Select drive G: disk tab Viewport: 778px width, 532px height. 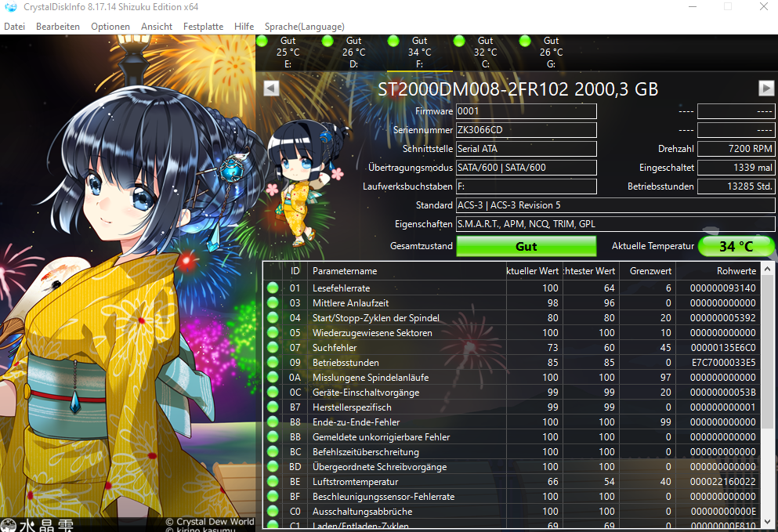[551, 52]
